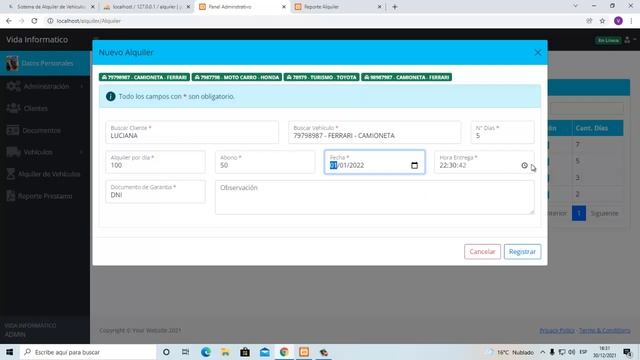Open Chrome from the taskbar

coord(284,352)
